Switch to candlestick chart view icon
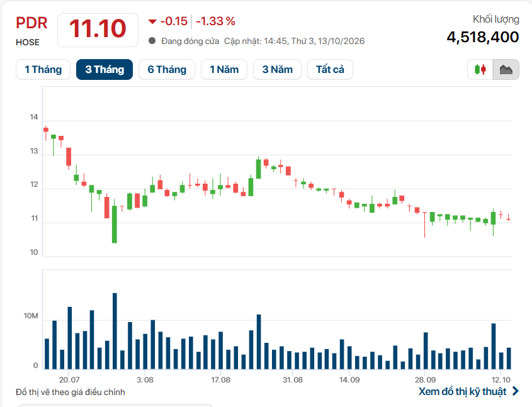 click(x=480, y=69)
